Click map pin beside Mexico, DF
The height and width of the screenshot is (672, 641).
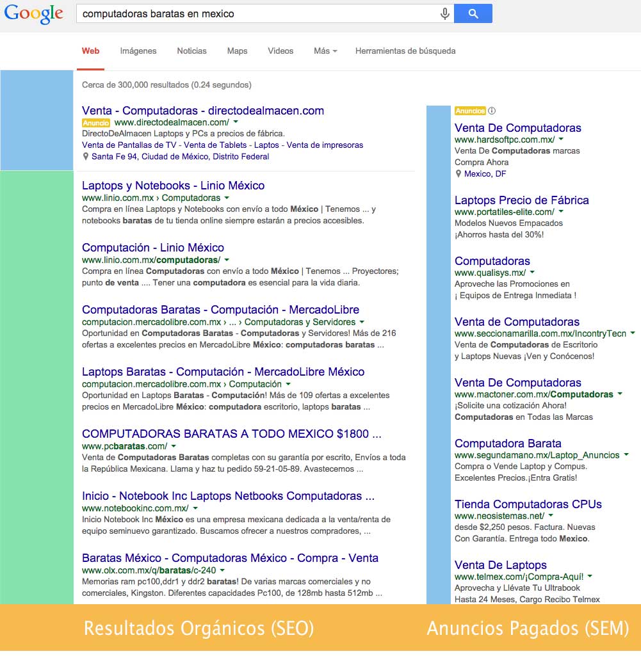(x=458, y=173)
